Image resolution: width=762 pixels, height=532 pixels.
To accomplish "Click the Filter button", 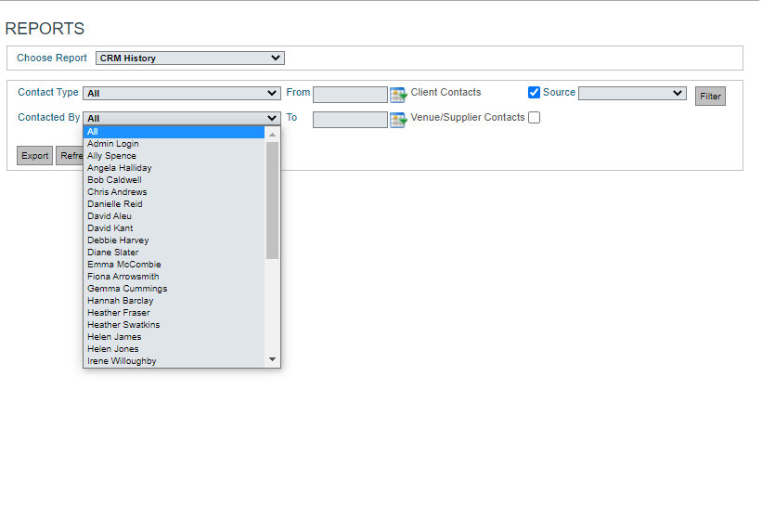I will tap(710, 96).
